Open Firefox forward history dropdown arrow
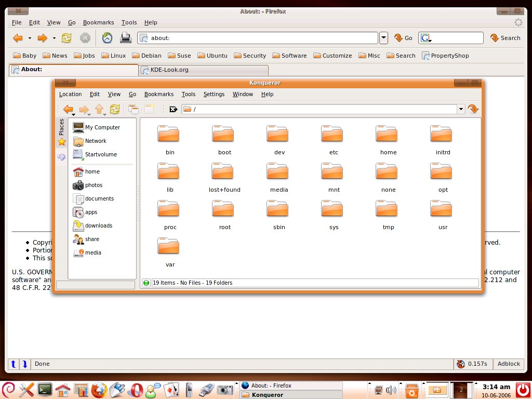The height and width of the screenshot is (399, 532). click(54, 38)
